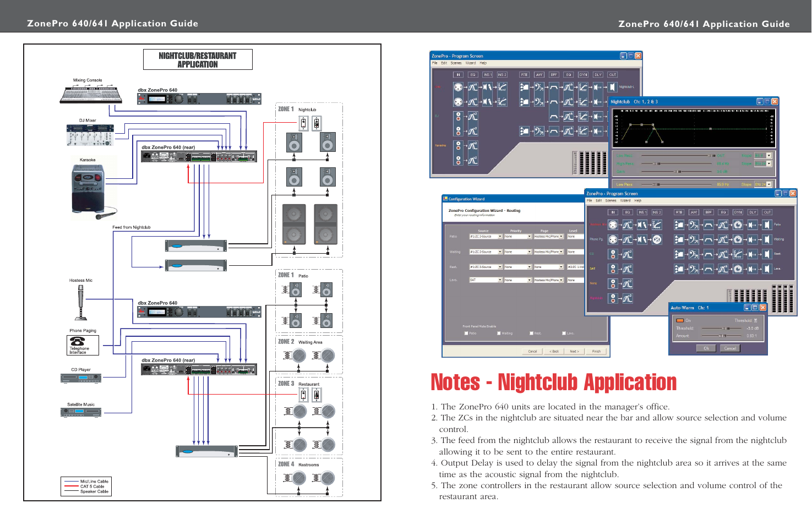Enable Rest. front panel mute checkbox

[x=531, y=333]
